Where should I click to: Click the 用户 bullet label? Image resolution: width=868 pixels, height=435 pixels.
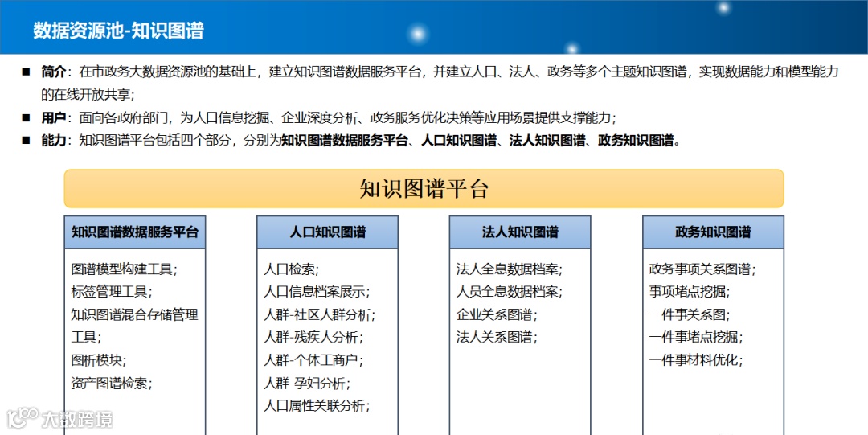point(54,117)
